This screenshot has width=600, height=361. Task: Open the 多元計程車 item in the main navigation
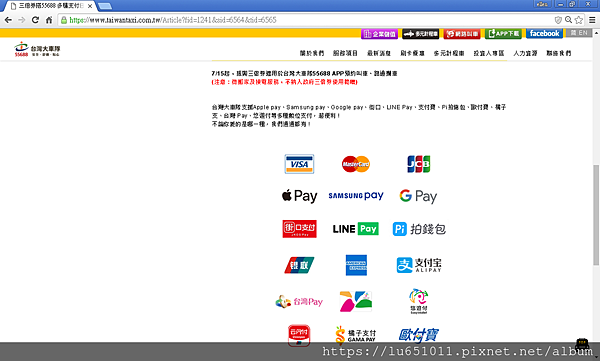pos(449,53)
